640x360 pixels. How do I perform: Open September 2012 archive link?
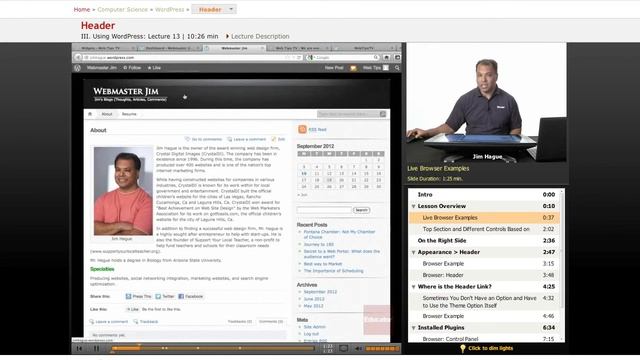point(320,292)
